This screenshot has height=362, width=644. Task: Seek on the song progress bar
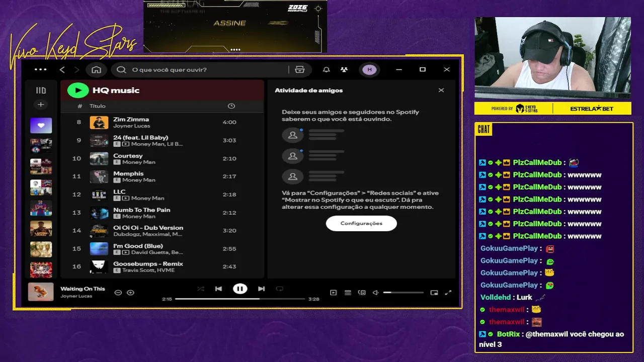point(240,299)
